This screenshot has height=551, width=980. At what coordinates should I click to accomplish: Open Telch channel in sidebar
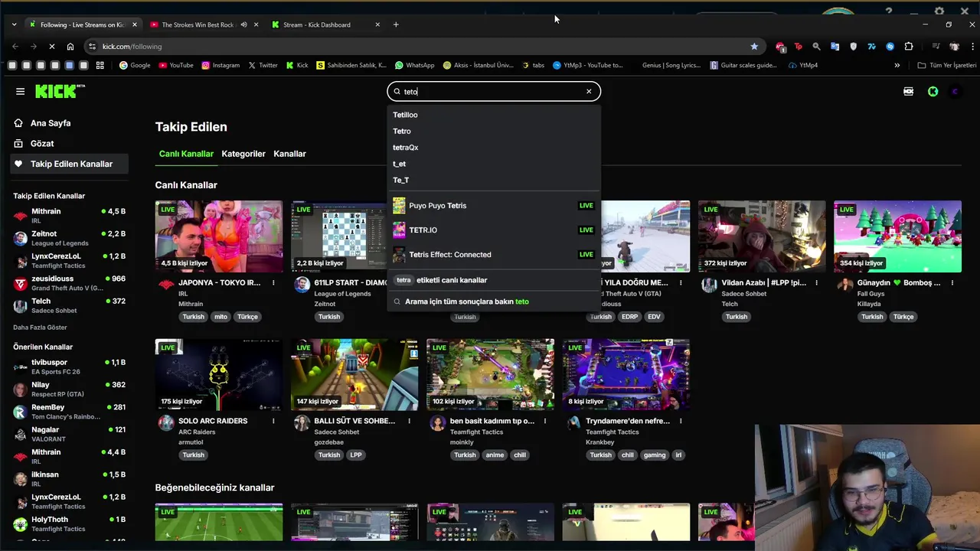point(70,305)
